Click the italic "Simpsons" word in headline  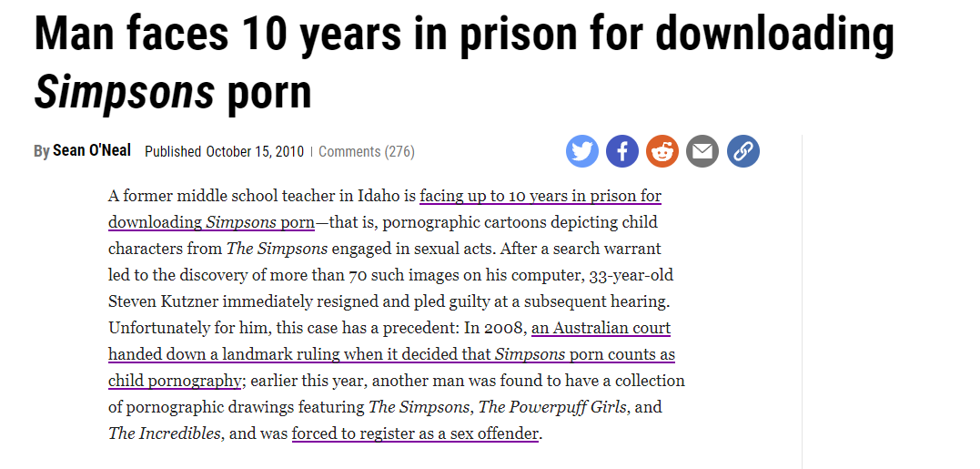coord(124,91)
